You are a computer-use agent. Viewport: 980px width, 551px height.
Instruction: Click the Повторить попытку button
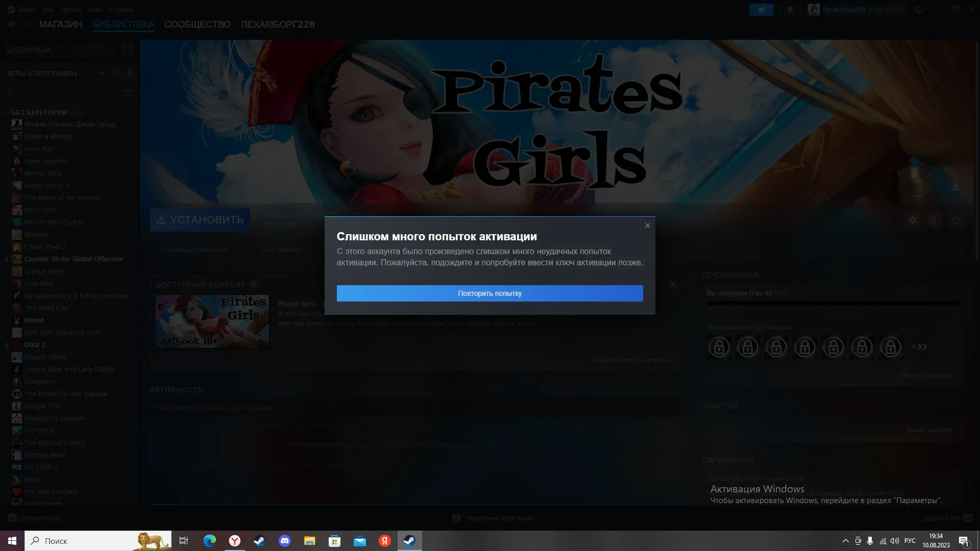coord(489,293)
